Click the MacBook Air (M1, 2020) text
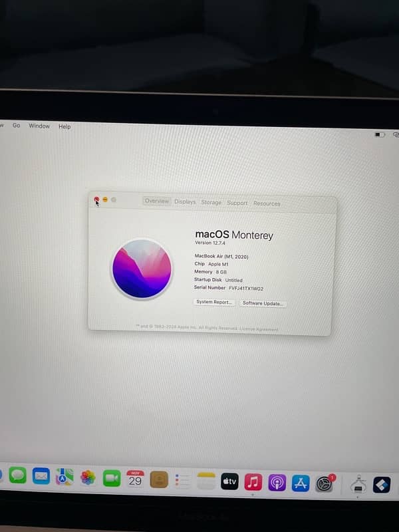 pos(221,257)
